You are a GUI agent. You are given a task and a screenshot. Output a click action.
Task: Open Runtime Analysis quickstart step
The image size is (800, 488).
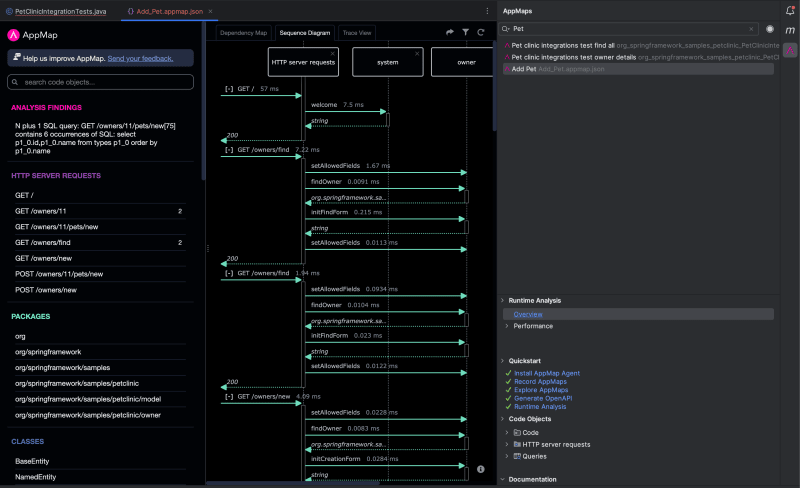(540, 407)
